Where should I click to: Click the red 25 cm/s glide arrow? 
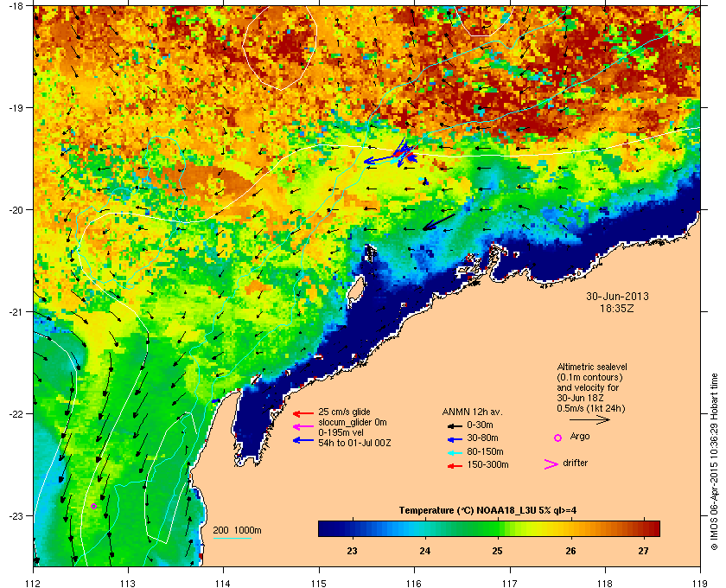coord(303,413)
